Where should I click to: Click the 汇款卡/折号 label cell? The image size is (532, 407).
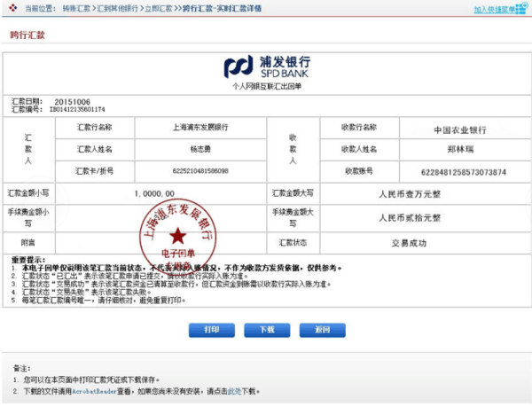pos(95,171)
